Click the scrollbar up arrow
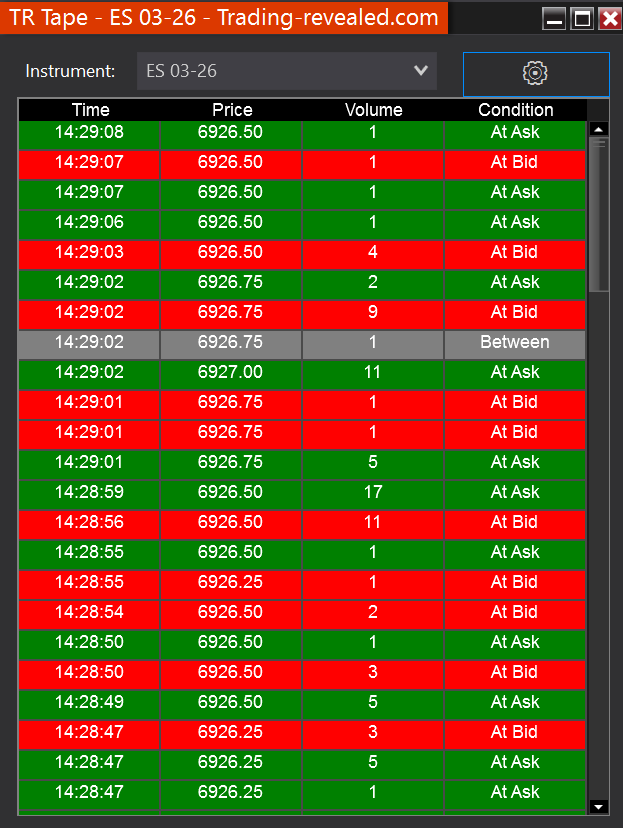 pos(599,129)
